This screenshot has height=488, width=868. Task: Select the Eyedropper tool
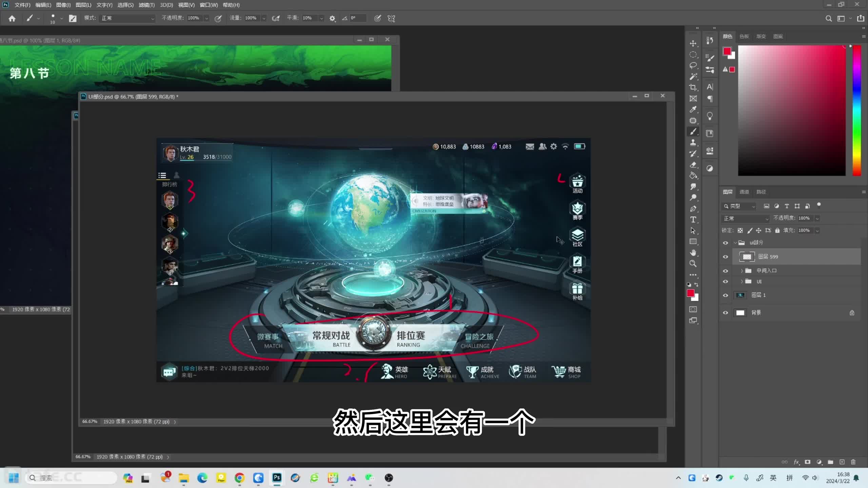point(693,109)
